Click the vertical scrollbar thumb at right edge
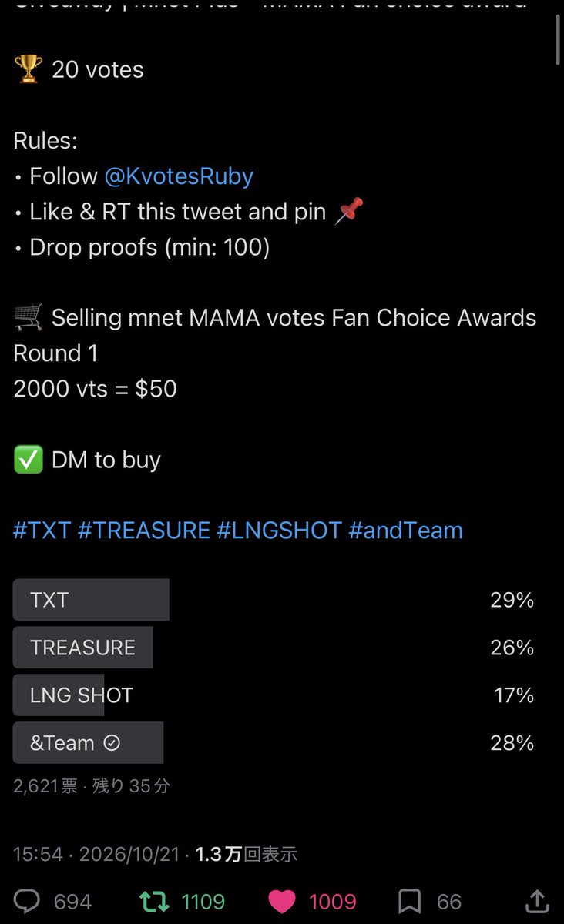 coord(559,35)
